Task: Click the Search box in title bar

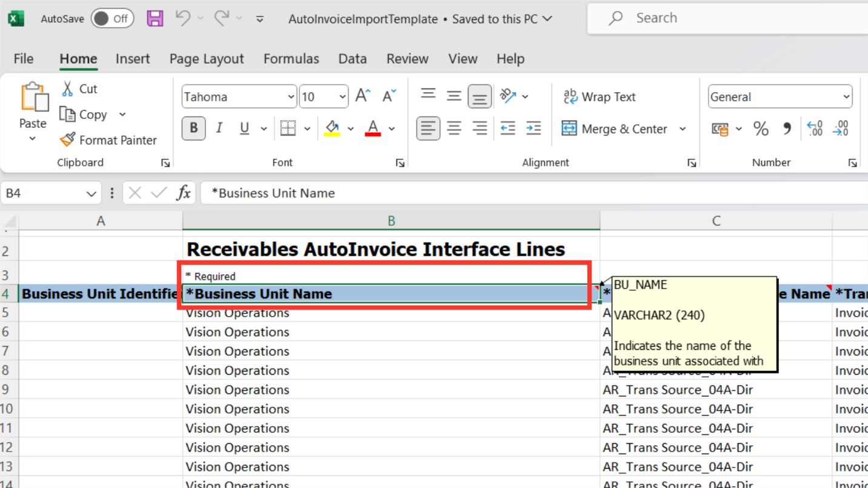Action: (x=727, y=18)
